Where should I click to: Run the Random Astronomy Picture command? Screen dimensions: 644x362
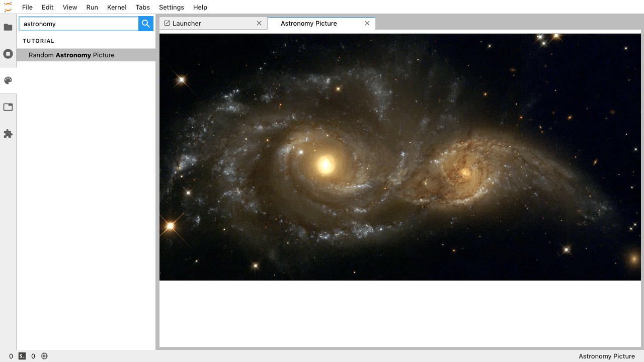tap(86, 55)
